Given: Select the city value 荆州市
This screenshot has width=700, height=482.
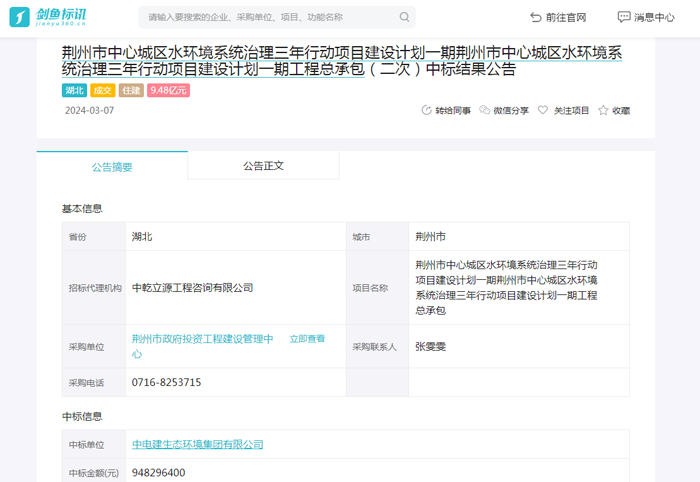Looking at the screenshot, I should 430,237.
